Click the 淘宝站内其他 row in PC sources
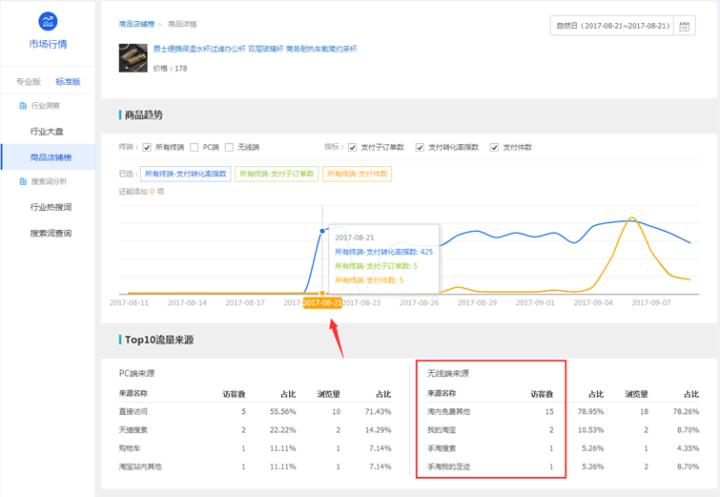The height and width of the screenshot is (497, 720). tap(255, 467)
